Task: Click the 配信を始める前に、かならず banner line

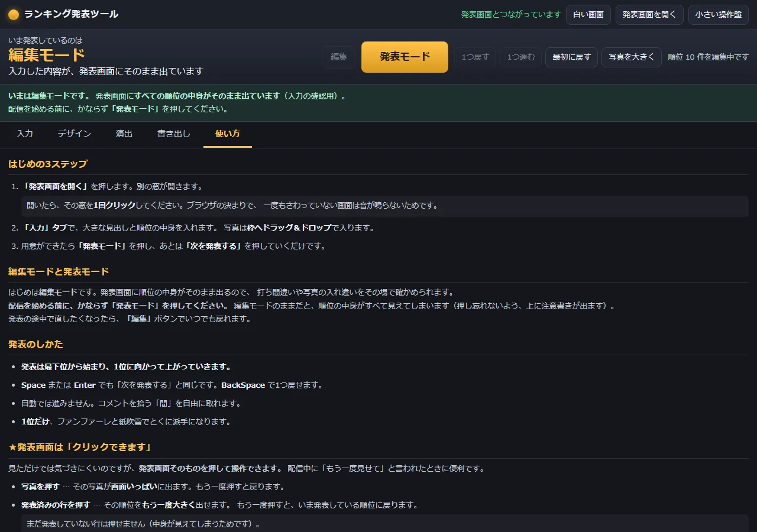Action: click(x=118, y=109)
